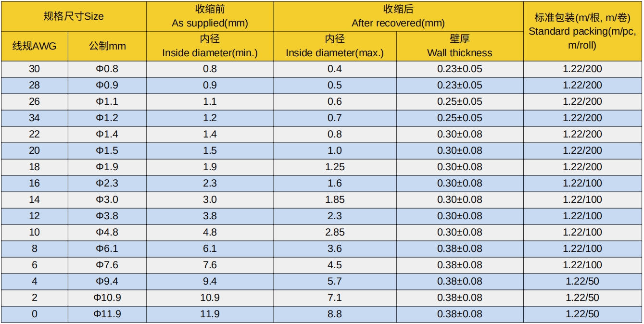This screenshot has height=324, width=644.
Task: Click the 1.22/50 packing cell for AWG 4
Action: pos(582,281)
